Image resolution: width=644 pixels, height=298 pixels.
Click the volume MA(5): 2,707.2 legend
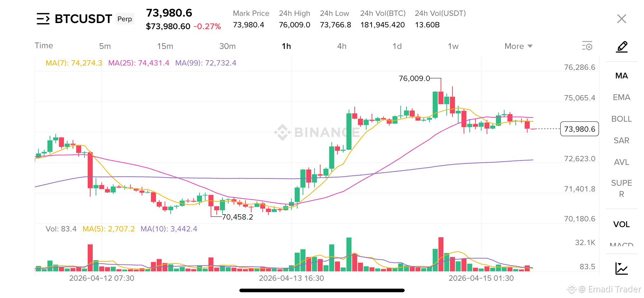click(109, 229)
